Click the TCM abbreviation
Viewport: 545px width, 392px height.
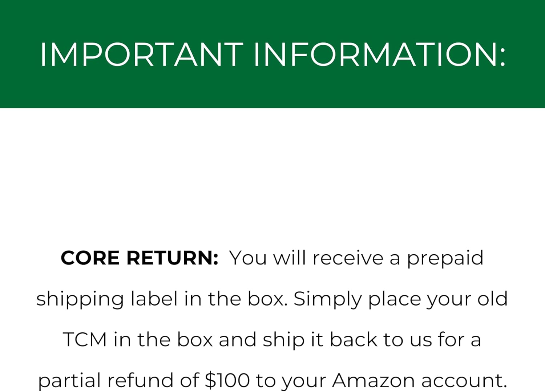point(85,340)
